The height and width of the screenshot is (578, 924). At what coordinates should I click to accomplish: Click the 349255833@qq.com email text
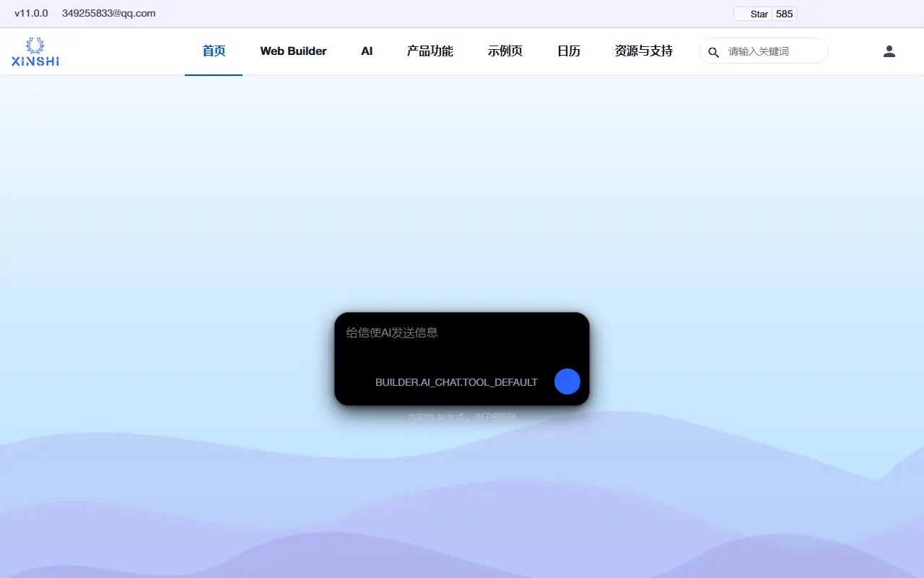tap(108, 13)
